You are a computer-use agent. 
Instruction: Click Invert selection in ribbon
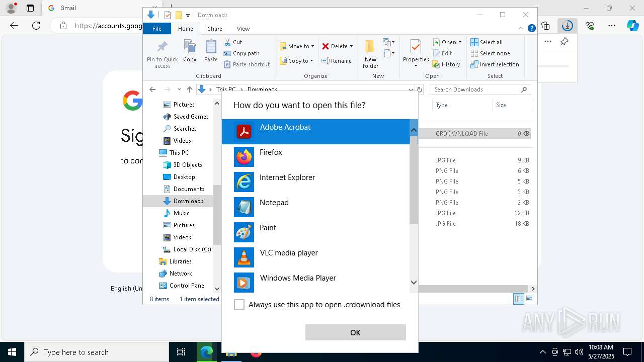pyautogui.click(x=495, y=64)
